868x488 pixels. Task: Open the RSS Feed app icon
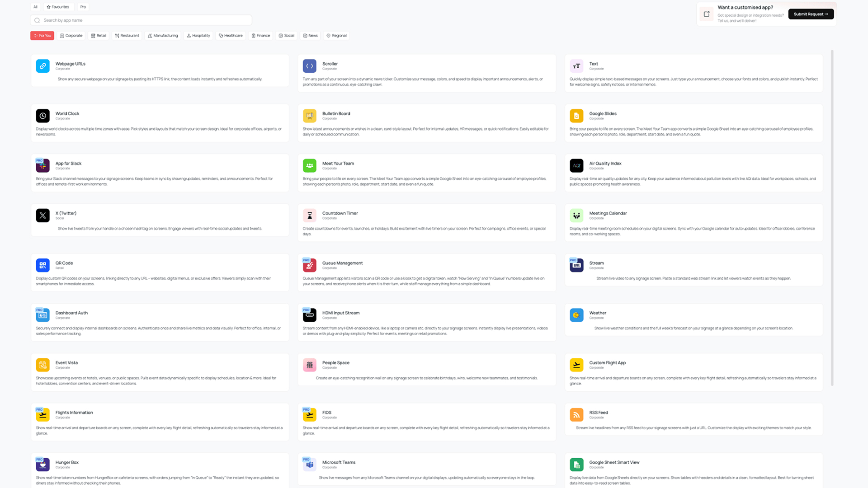[x=576, y=414]
